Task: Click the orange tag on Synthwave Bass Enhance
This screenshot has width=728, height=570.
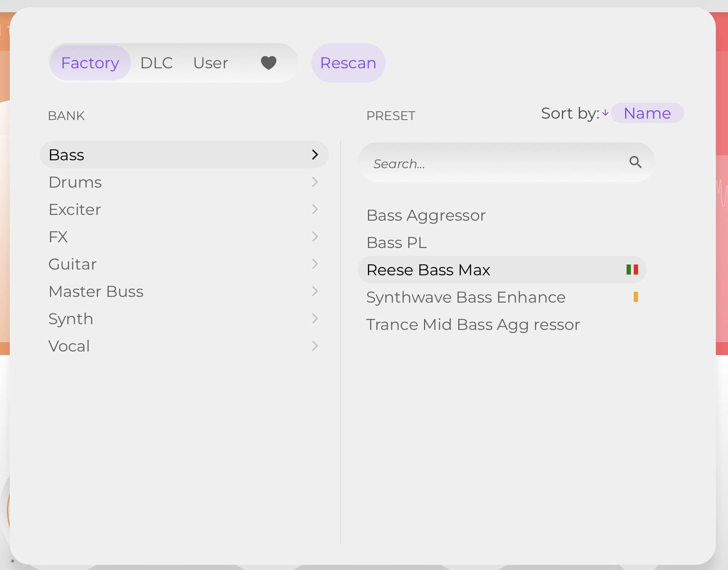Action: tap(636, 297)
